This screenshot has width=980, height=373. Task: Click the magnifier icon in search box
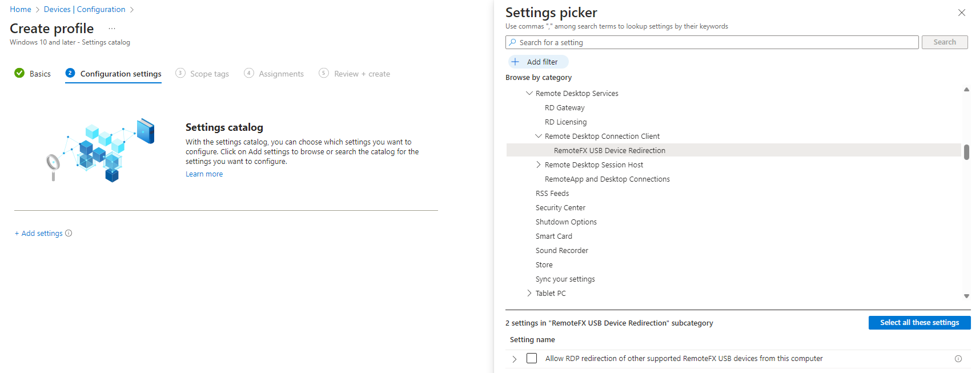pos(512,42)
